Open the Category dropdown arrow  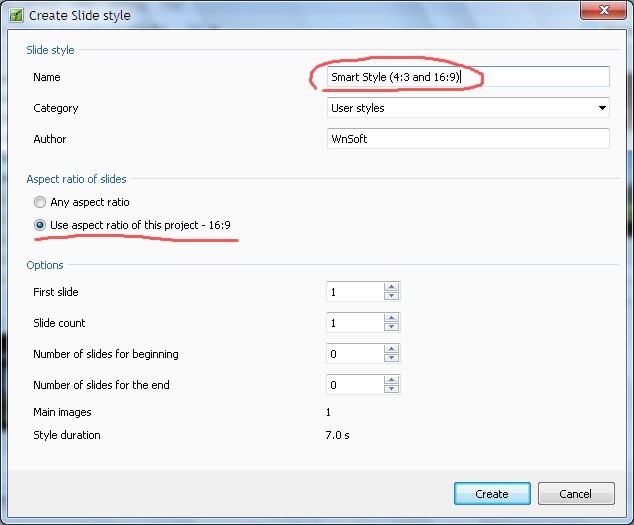[x=602, y=108]
